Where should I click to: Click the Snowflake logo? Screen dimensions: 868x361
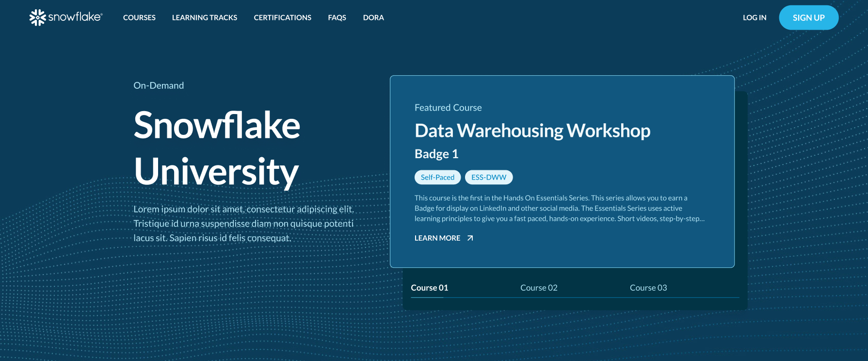point(66,17)
